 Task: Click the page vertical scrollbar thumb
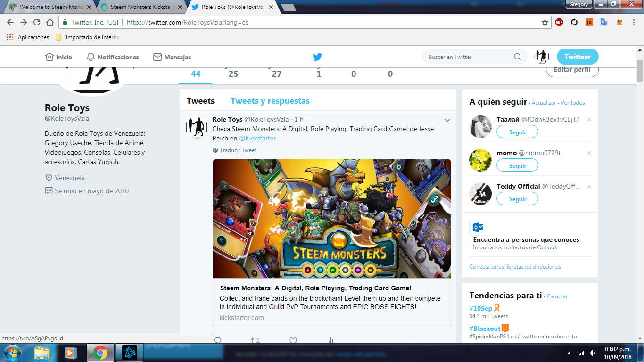pos(640,72)
